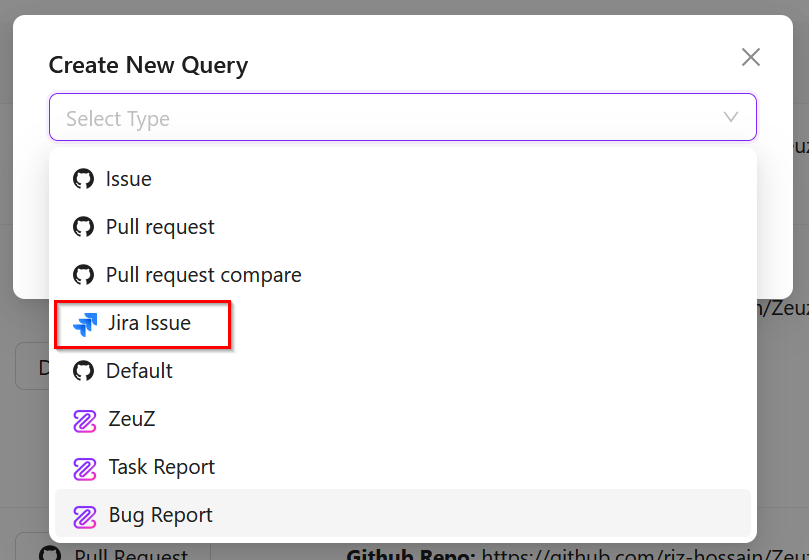The height and width of the screenshot is (560, 809).
Task: Click the Jira logo icon
Action: [x=85, y=323]
